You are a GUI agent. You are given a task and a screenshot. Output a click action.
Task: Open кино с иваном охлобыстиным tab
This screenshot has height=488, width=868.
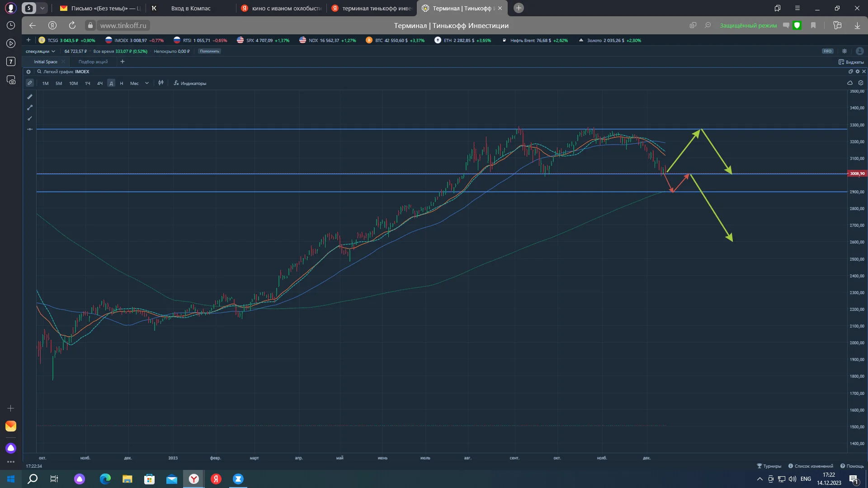click(x=281, y=8)
